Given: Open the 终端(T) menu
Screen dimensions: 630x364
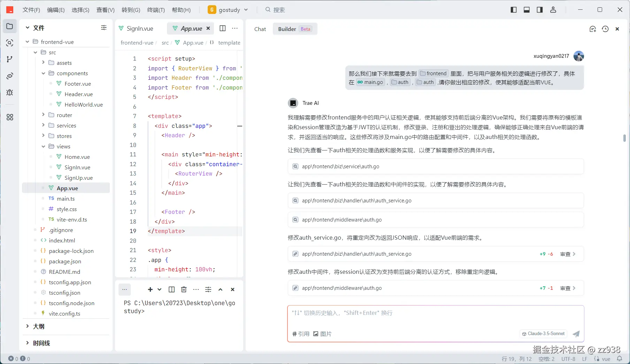Looking at the screenshot, I should pyautogui.click(x=156, y=10).
